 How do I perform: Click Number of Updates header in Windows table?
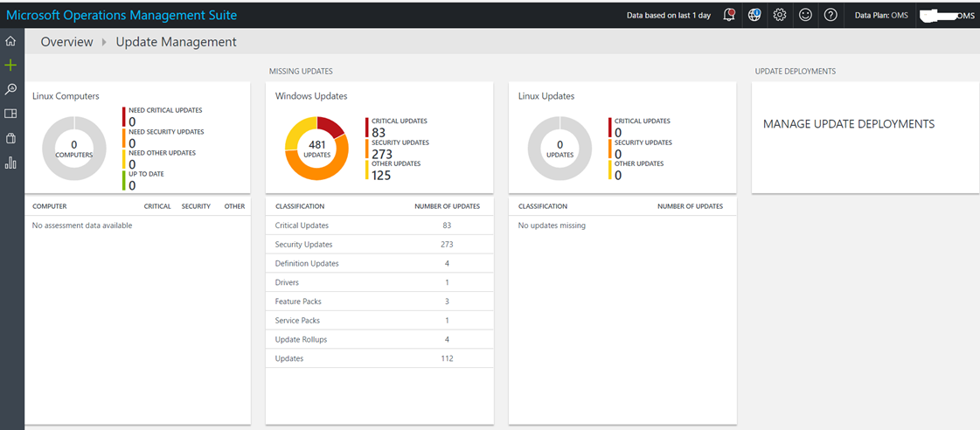tap(448, 206)
